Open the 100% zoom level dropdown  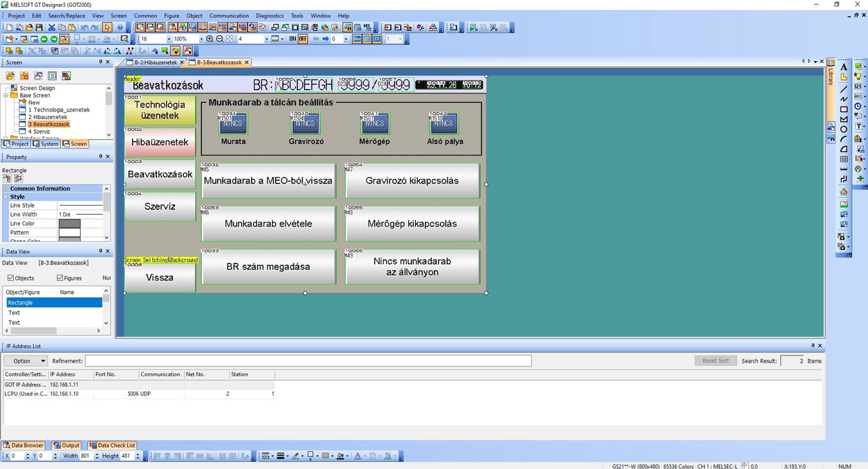click(x=201, y=39)
